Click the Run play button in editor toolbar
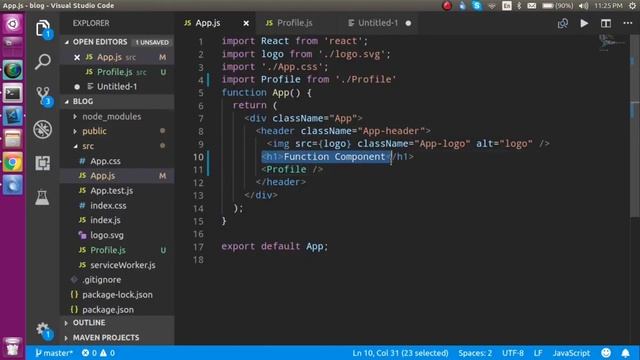The width and height of the screenshot is (640, 360). pyautogui.click(x=584, y=23)
